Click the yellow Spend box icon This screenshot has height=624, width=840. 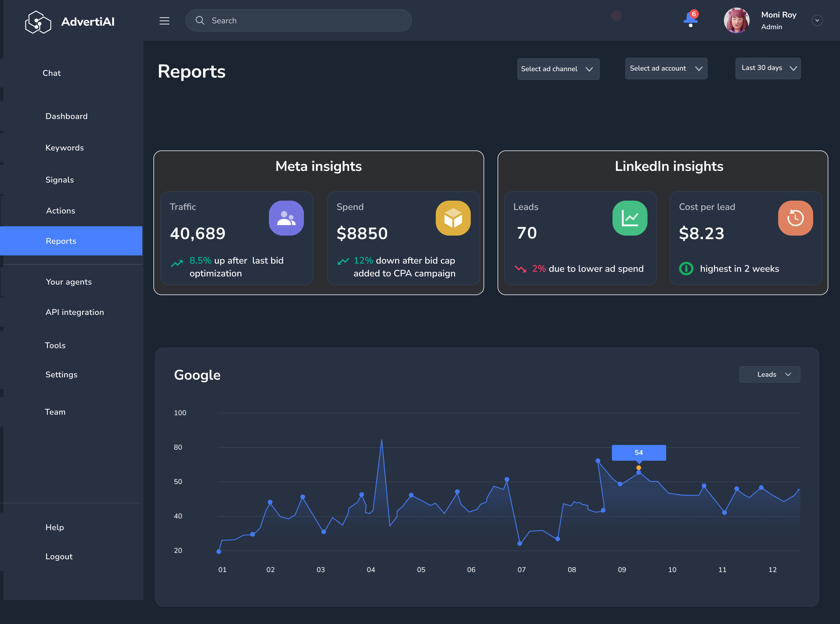tap(453, 218)
